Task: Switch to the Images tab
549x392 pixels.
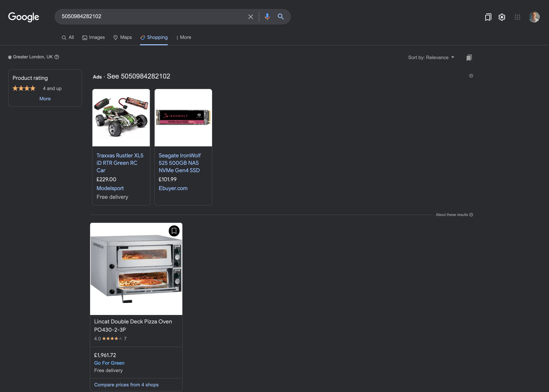Action: pos(93,37)
